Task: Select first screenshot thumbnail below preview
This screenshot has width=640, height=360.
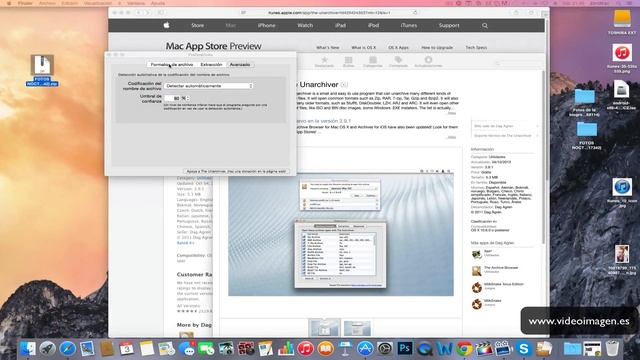Action: (x=324, y=329)
